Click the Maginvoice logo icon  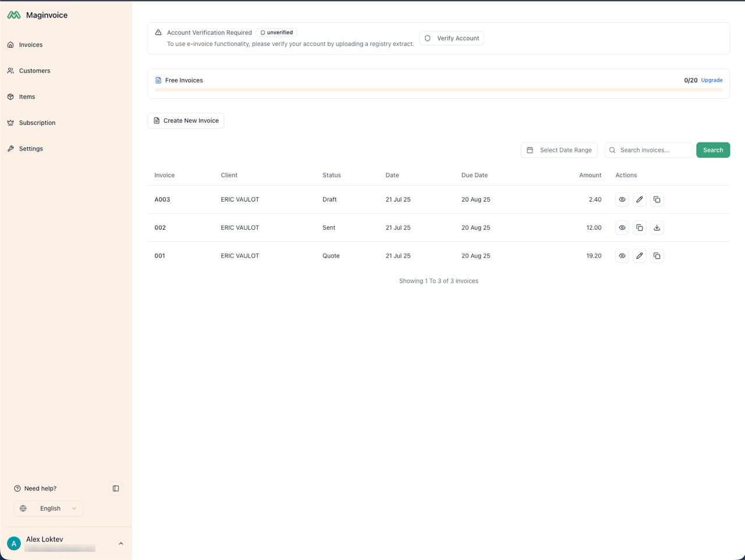(14, 15)
